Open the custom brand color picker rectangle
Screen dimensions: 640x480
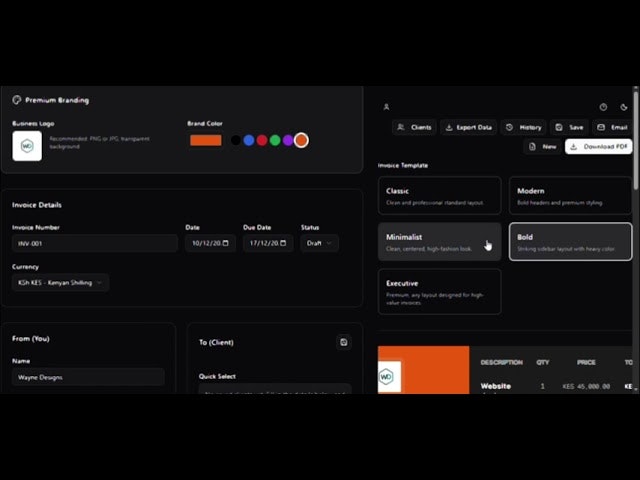(206, 140)
